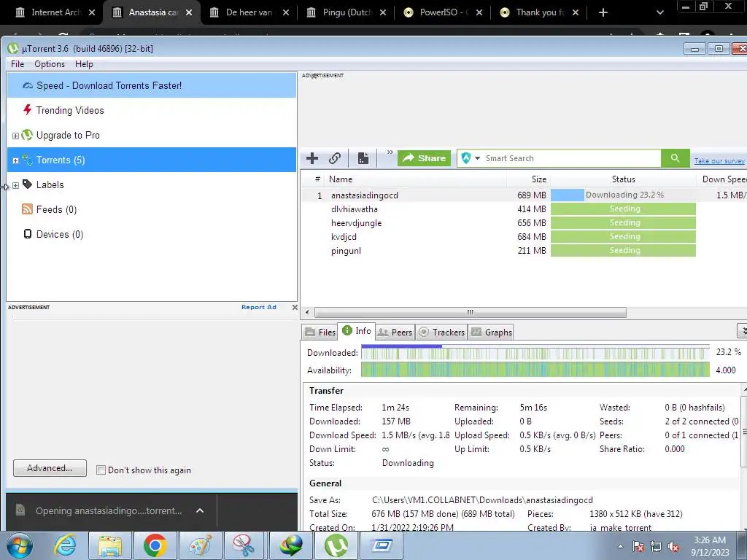
Task: Check Don't show this again checkbox
Action: [101, 470]
